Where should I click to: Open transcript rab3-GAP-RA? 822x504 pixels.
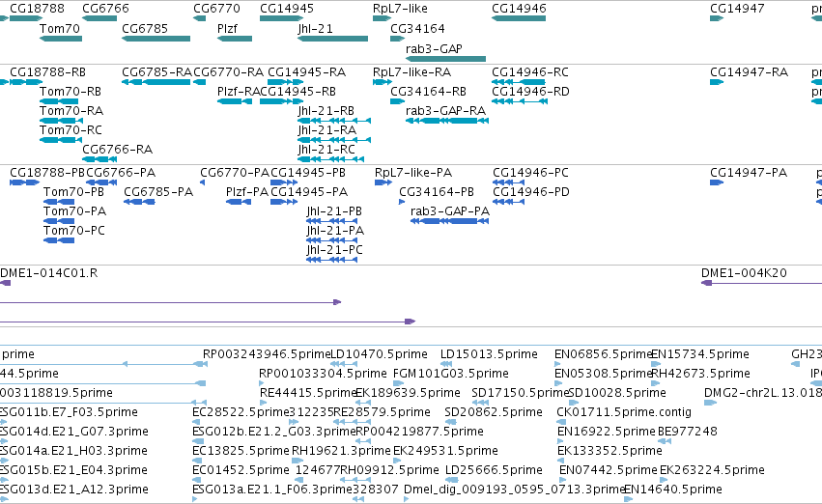coord(447,121)
